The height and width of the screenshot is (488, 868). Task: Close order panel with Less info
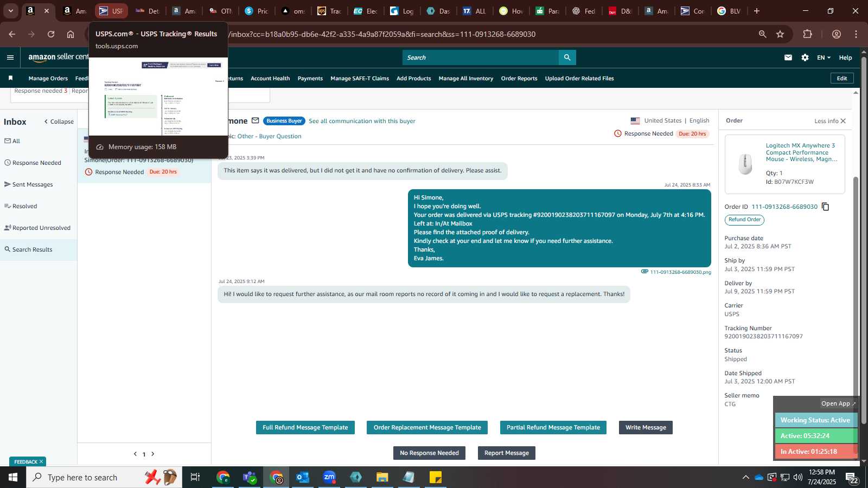[x=830, y=121]
